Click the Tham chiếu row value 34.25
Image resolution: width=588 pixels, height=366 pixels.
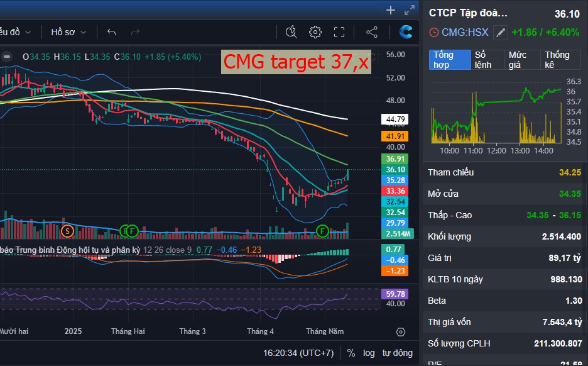point(570,172)
